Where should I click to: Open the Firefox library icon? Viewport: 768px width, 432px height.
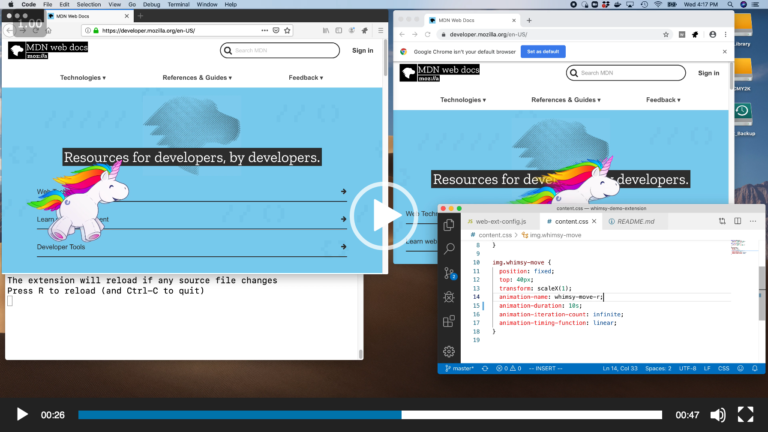click(326, 30)
